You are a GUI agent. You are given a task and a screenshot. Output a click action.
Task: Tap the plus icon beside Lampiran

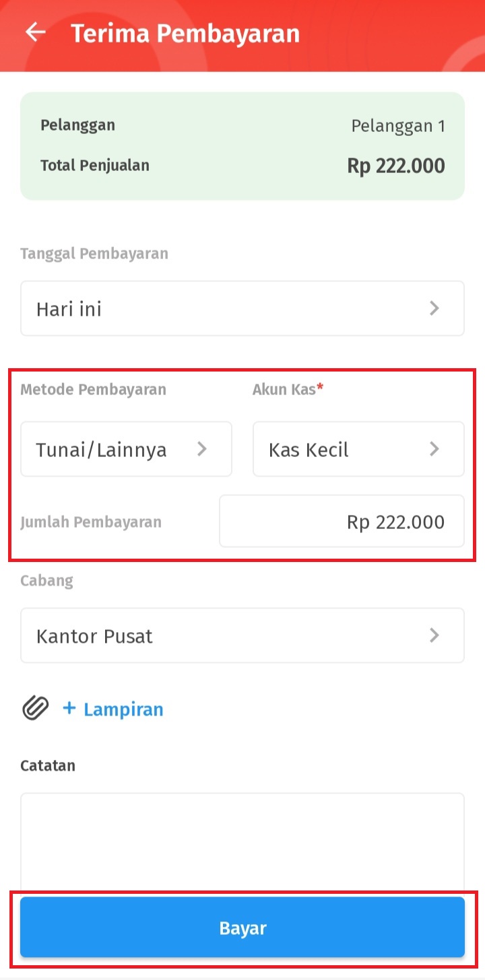tap(69, 708)
